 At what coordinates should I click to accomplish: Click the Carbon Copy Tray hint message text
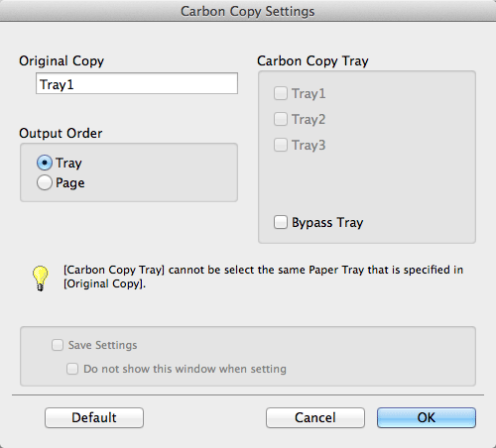(x=263, y=277)
